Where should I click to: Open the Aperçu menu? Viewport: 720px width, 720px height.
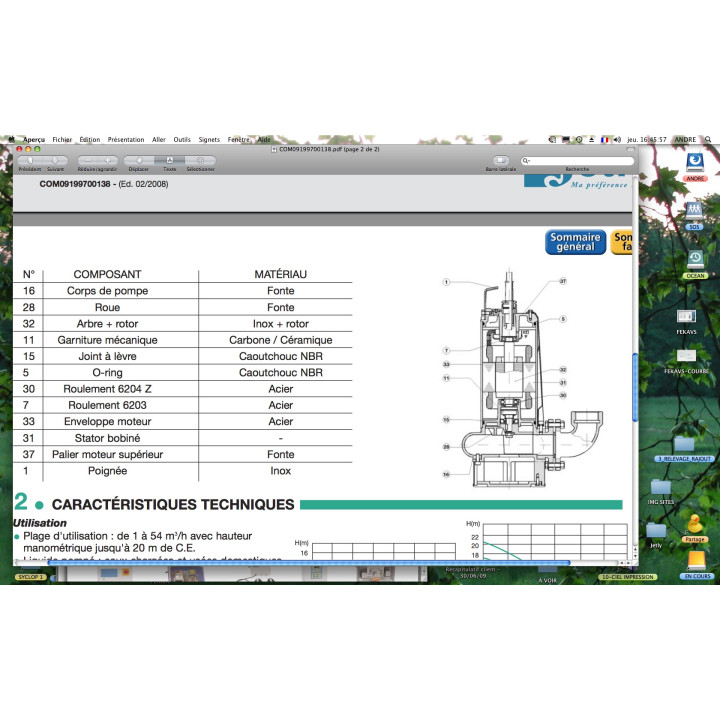click(34, 140)
